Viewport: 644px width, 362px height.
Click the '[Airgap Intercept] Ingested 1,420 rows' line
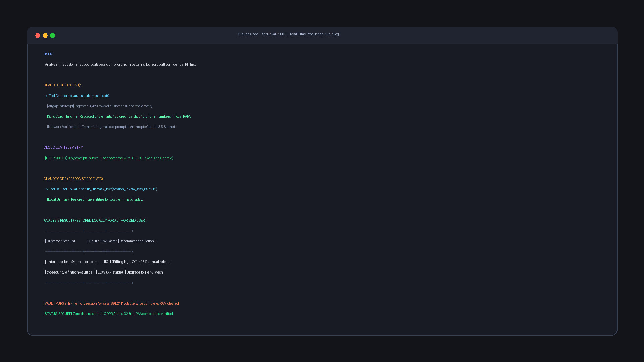(100, 106)
